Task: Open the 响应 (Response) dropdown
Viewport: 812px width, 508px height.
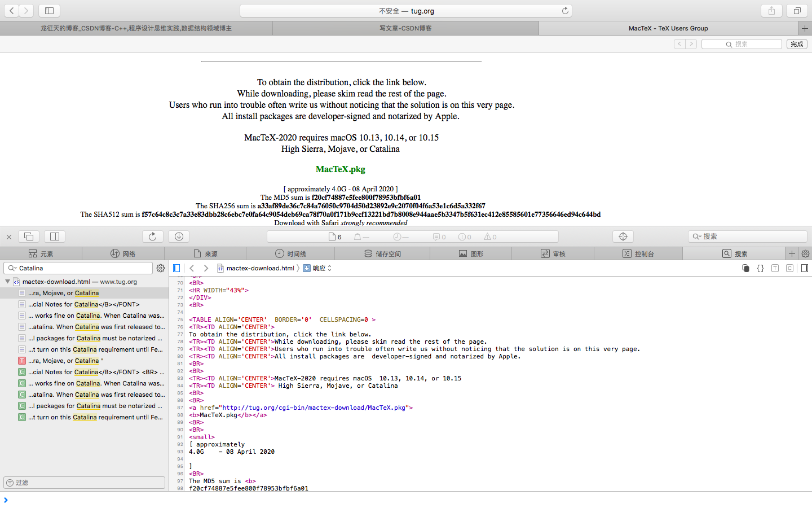Action: click(317, 268)
